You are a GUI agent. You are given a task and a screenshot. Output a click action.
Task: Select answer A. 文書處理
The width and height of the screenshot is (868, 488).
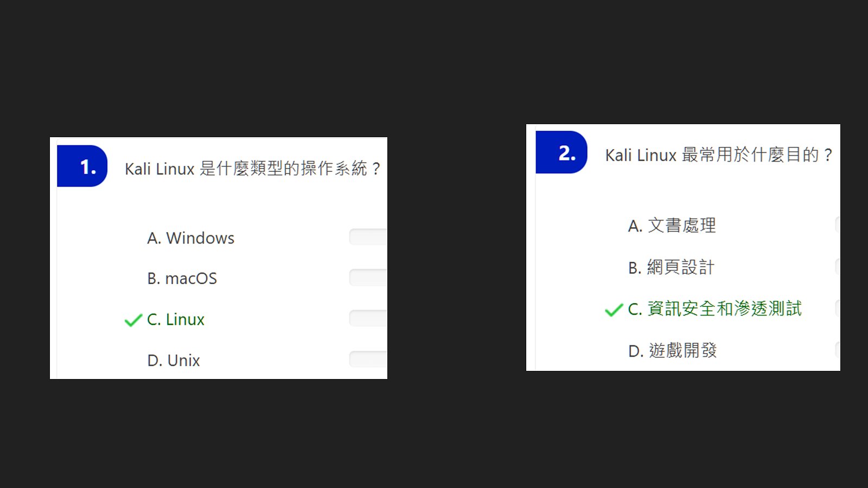pyautogui.click(x=672, y=226)
